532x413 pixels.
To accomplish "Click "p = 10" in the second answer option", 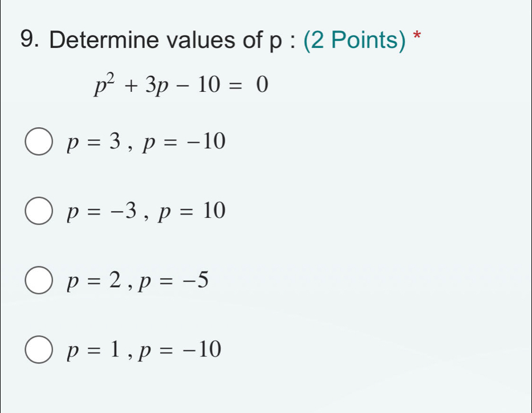I will click(192, 212).
